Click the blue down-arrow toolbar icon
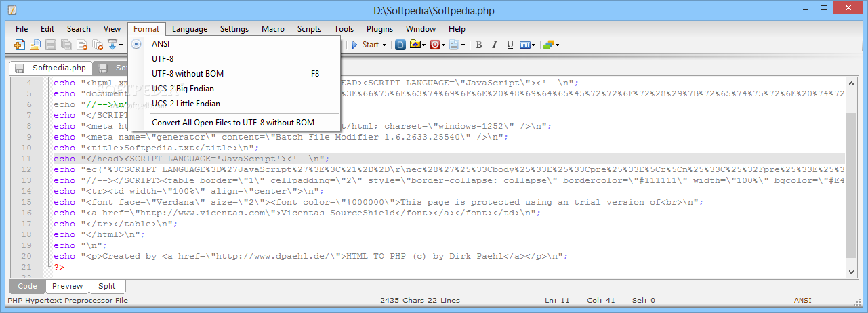 [x=112, y=45]
